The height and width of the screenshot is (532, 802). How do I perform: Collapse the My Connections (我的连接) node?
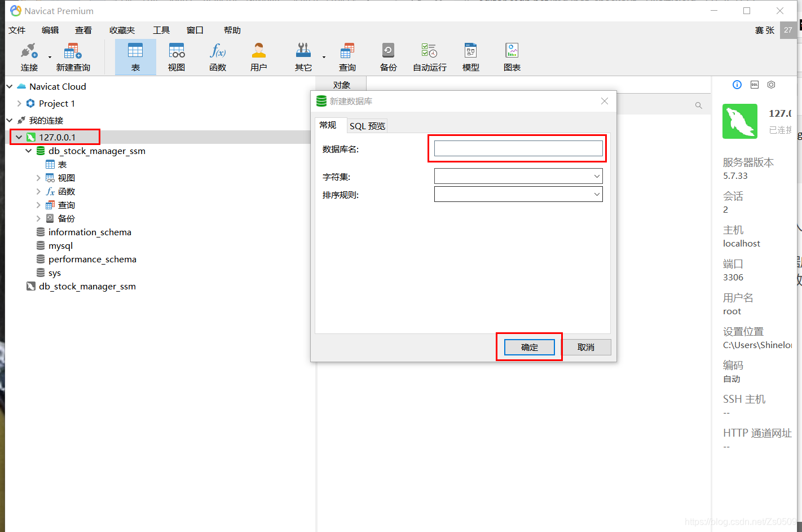(x=10, y=120)
